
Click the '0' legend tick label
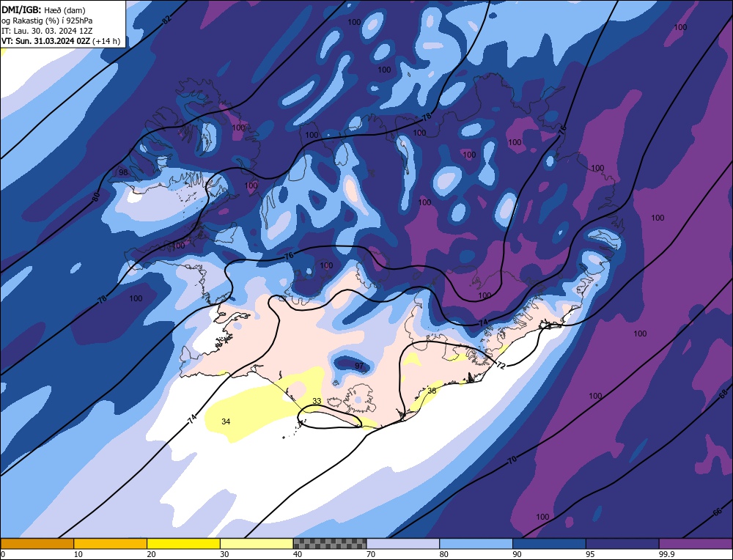3,554
